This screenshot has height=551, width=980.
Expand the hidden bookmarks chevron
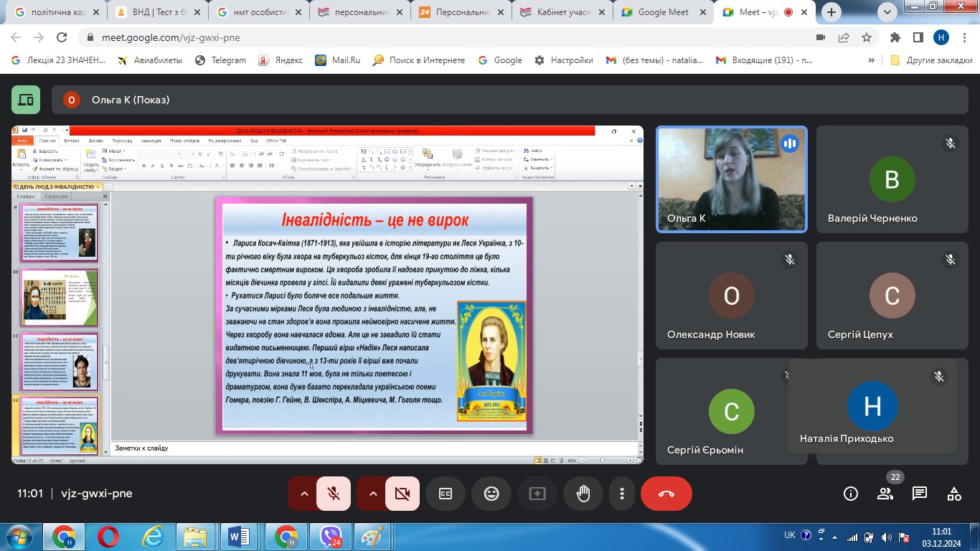click(872, 60)
